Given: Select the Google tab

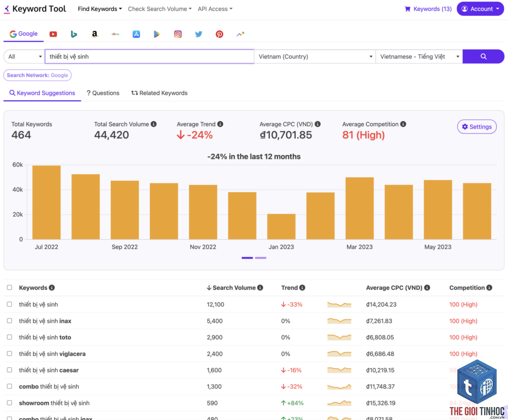Looking at the screenshot, I should click(23, 34).
